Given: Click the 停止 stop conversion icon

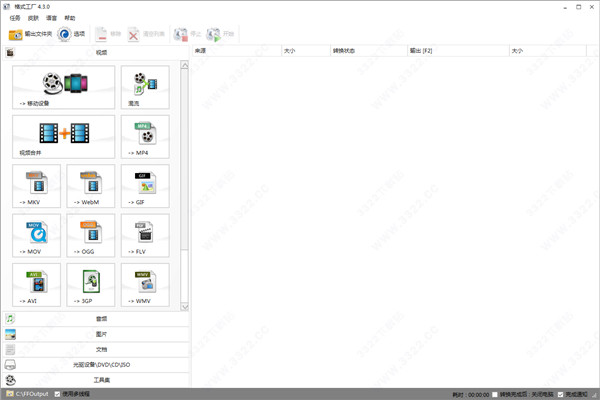Looking at the screenshot, I should [181, 34].
